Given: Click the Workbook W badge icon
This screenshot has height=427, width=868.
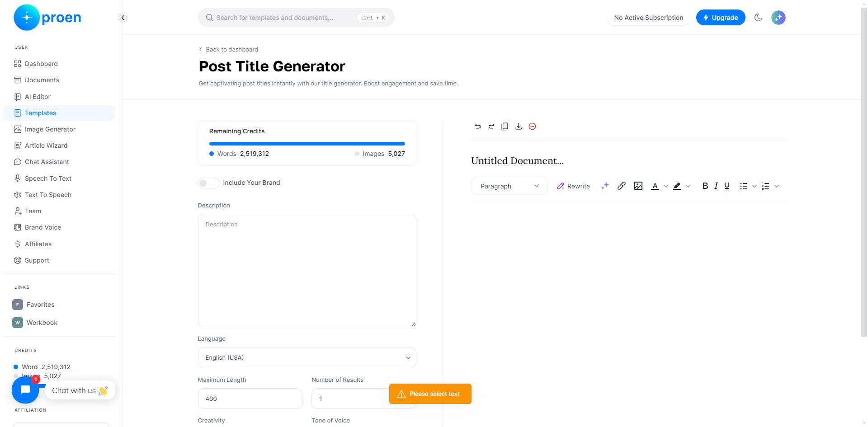Looking at the screenshot, I should pyautogui.click(x=18, y=323).
